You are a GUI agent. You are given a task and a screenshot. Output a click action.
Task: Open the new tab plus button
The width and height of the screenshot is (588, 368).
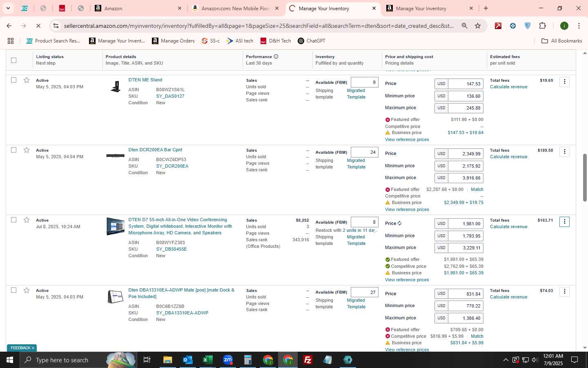486,8
